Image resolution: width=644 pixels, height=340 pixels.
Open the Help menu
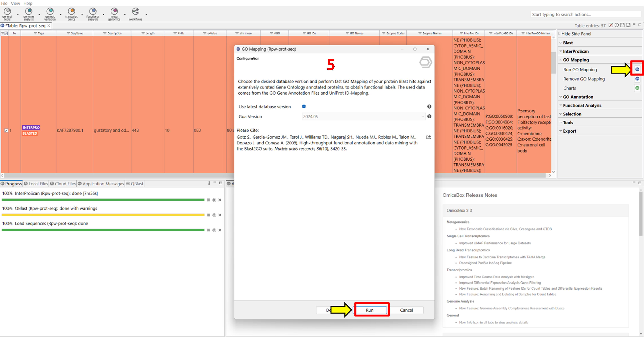point(28,3)
